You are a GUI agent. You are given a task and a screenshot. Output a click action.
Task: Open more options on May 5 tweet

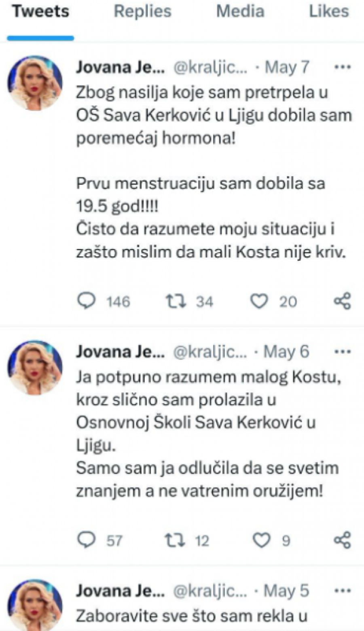click(343, 591)
